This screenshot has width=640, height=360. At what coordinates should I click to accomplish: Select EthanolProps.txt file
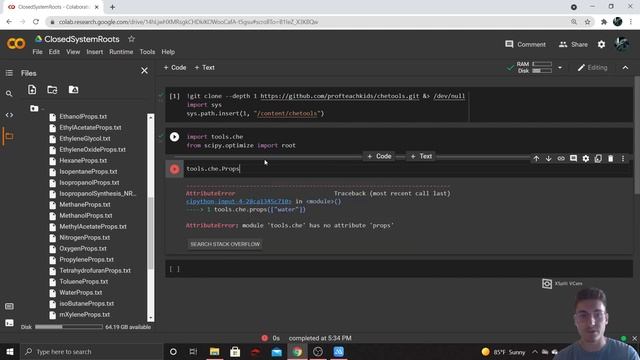pyautogui.click(x=83, y=116)
